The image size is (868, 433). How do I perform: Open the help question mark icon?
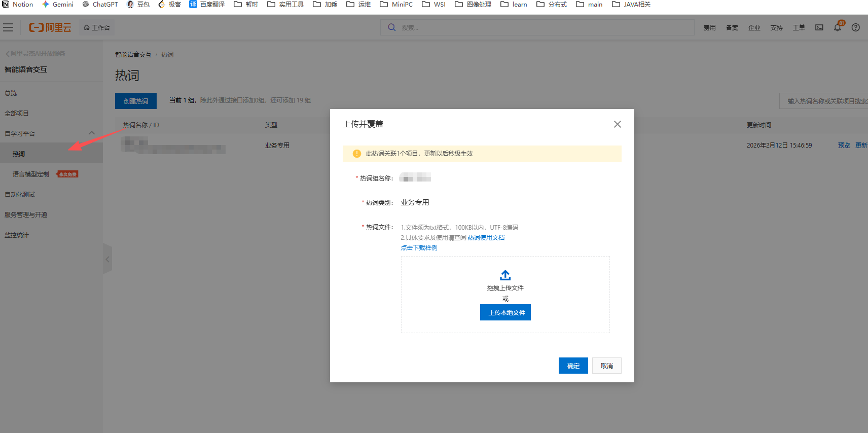(856, 27)
